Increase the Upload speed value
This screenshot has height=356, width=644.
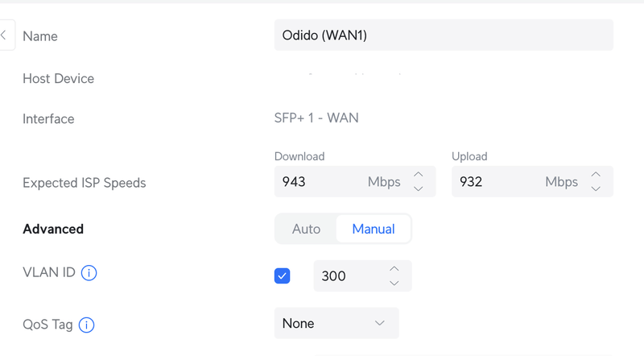595,174
